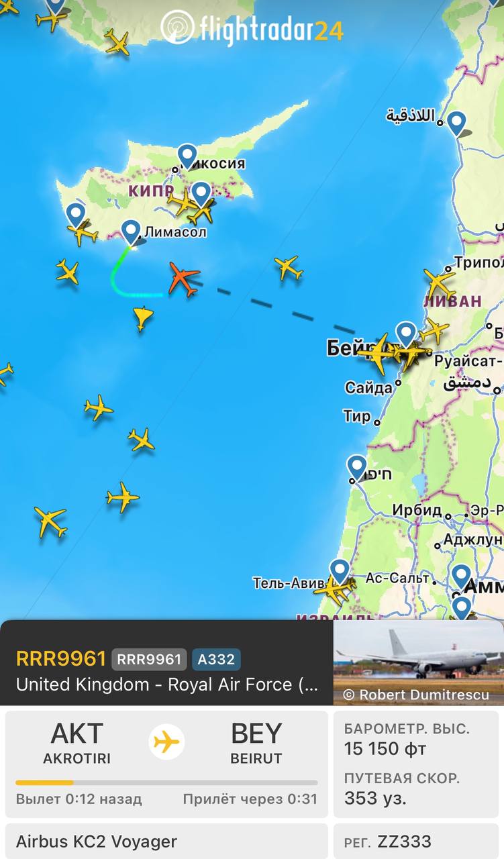Tap the yellow plane between Cyprus and Lebanon
Viewport: 504px width, 859px height.
point(289,268)
